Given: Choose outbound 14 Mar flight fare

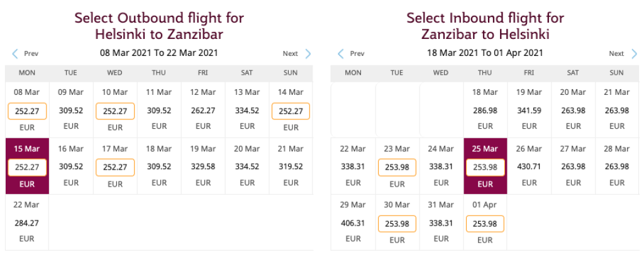Looking at the screenshot, I should coord(291,112).
